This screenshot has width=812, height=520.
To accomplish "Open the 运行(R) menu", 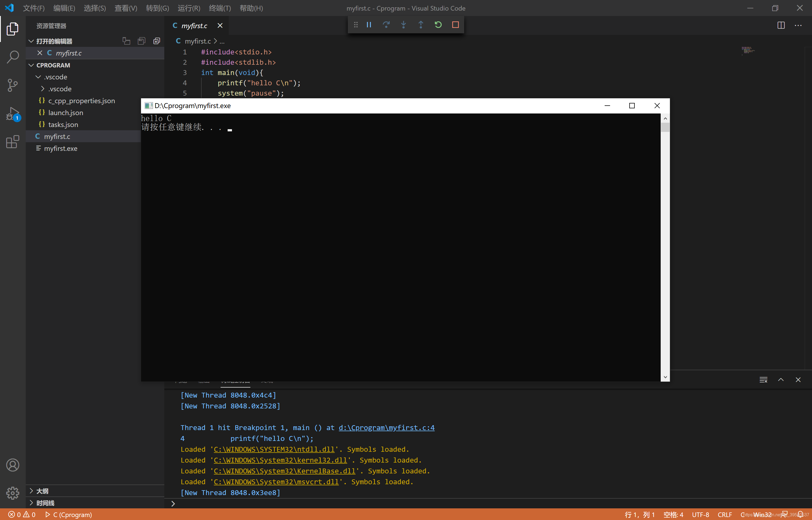I will point(188,8).
